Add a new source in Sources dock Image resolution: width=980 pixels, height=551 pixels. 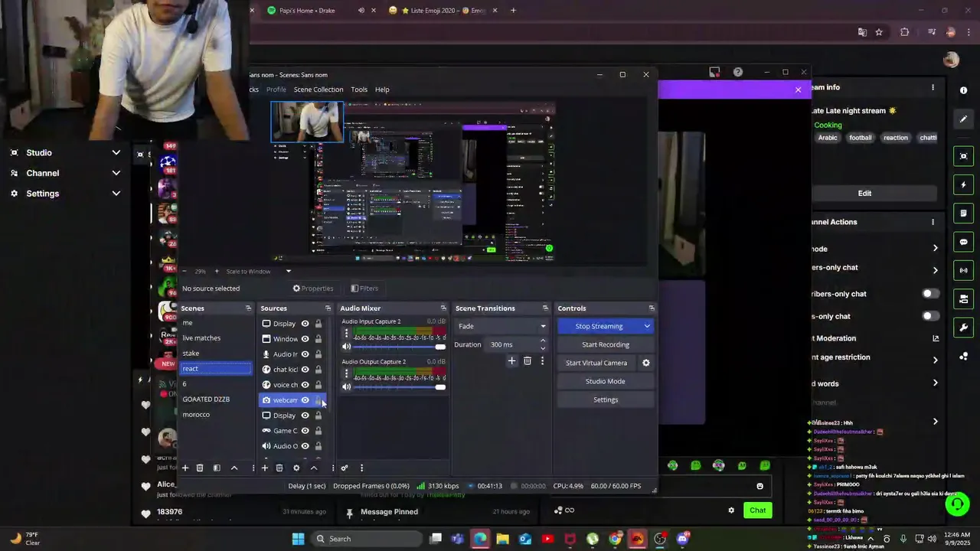(264, 468)
